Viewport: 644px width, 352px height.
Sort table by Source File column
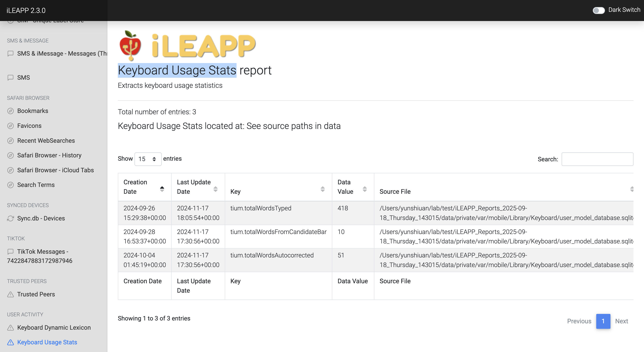[504, 187]
